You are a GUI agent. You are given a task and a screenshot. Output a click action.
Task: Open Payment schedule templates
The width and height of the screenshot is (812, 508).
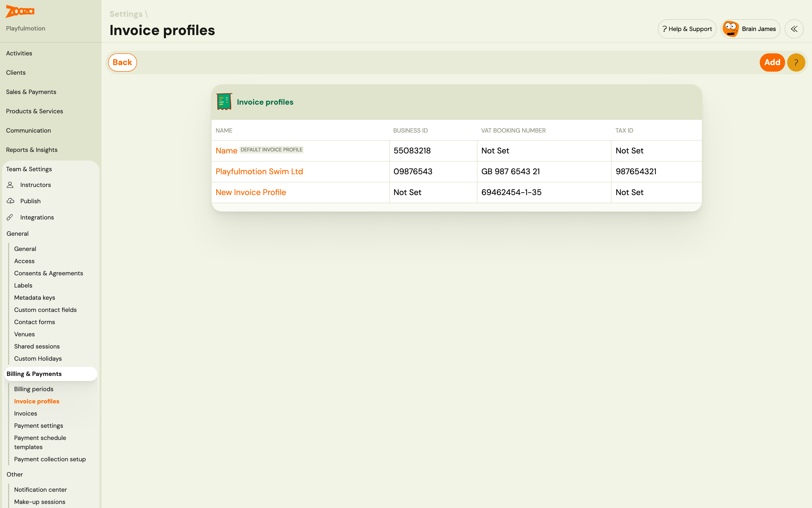click(x=40, y=442)
